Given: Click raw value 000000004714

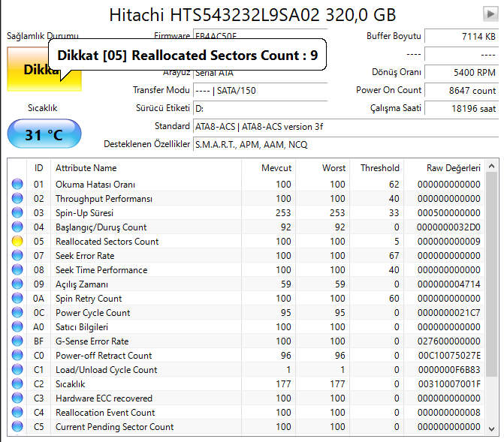Looking at the screenshot, I should tap(448, 284).
